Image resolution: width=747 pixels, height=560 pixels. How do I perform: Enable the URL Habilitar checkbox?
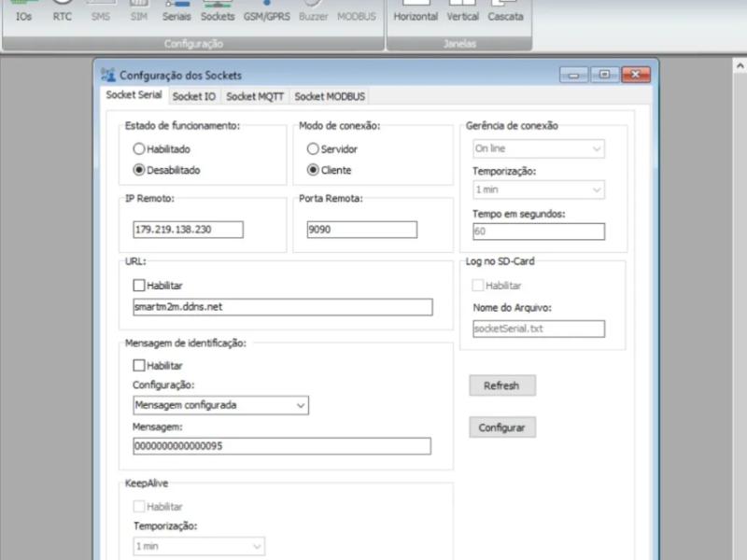[139, 286]
